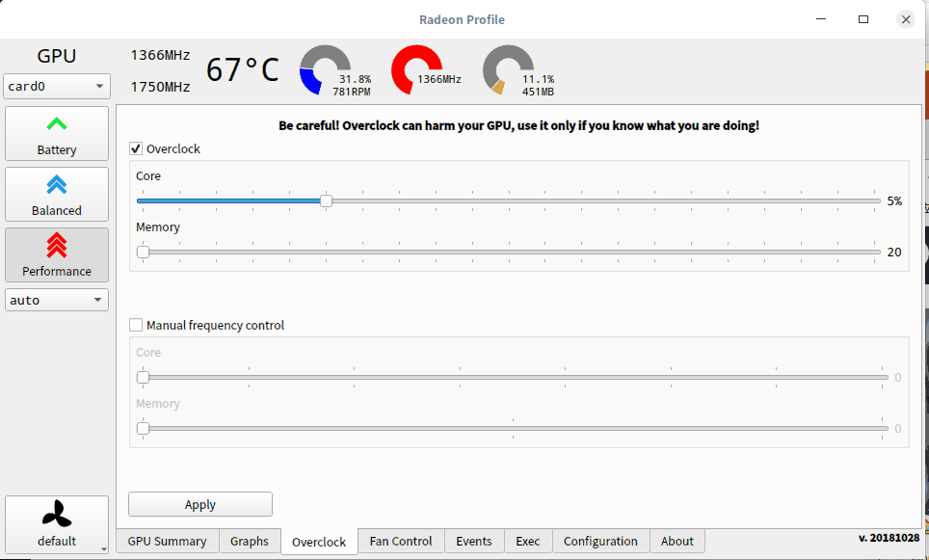Image resolution: width=929 pixels, height=560 pixels.
Task: Open the Configuration tab
Action: [600, 541]
